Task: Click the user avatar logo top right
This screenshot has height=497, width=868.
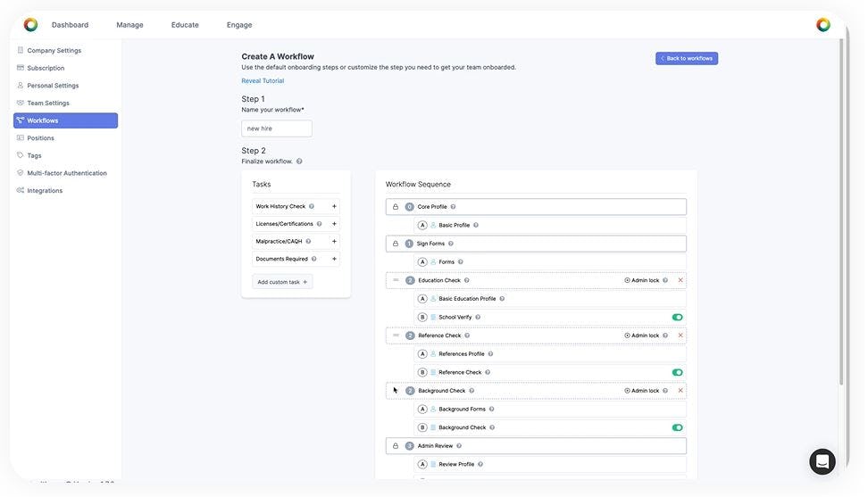Action: coord(822,25)
